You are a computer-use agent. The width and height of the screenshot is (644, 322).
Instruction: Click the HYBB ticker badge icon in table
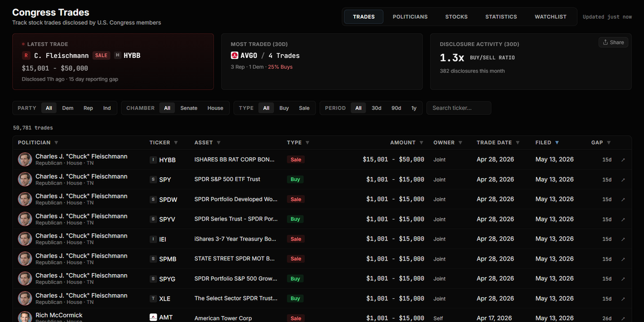pos(153,160)
